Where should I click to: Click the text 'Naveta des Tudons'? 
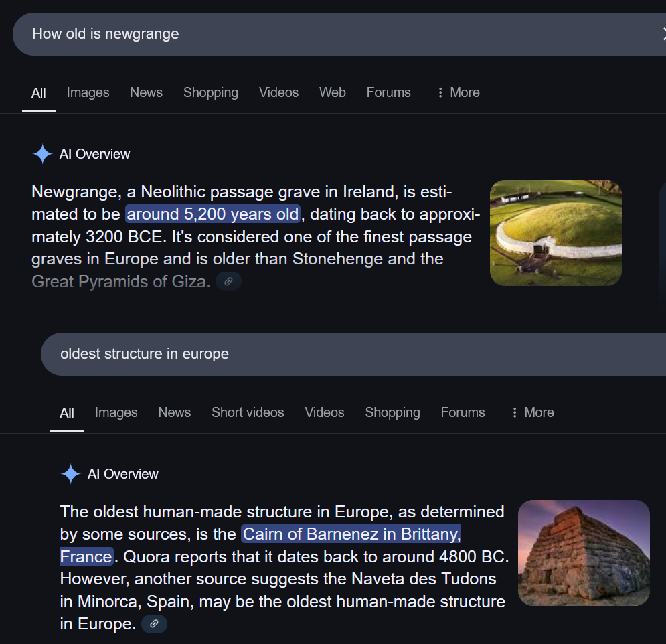tap(424, 579)
